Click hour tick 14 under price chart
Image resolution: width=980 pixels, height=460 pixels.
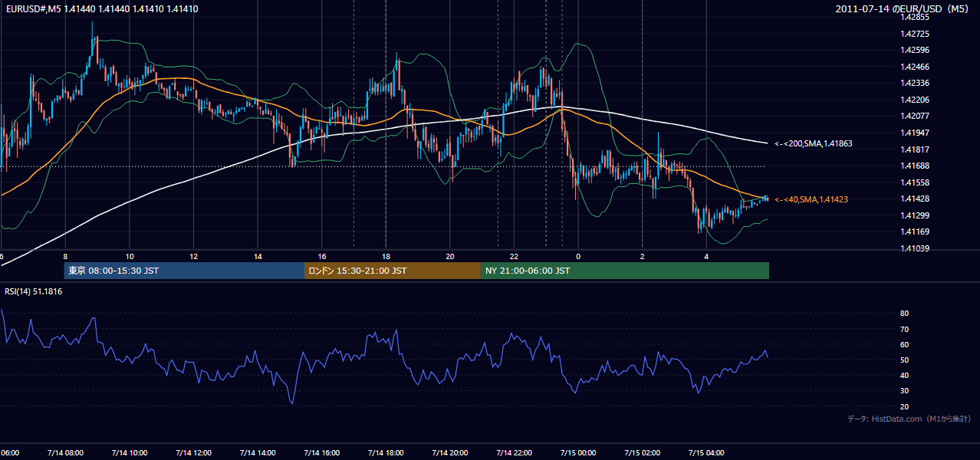point(258,257)
